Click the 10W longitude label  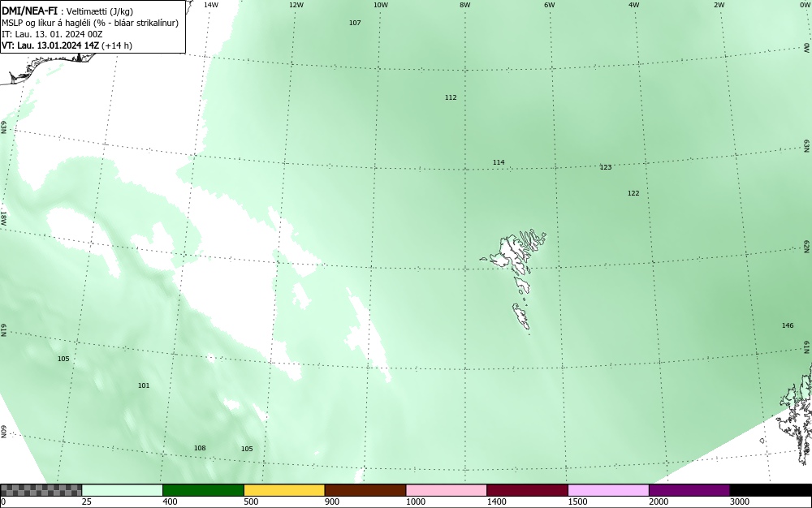point(381,5)
